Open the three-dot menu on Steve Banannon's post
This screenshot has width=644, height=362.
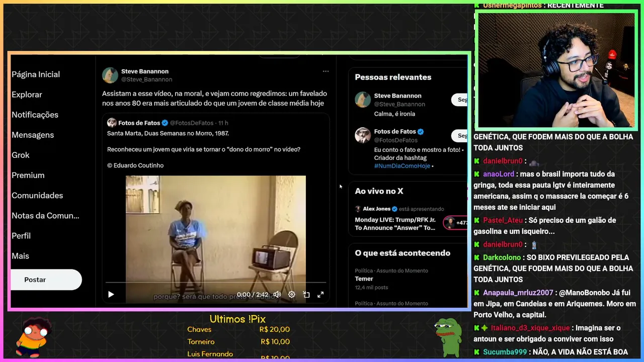[326, 71]
